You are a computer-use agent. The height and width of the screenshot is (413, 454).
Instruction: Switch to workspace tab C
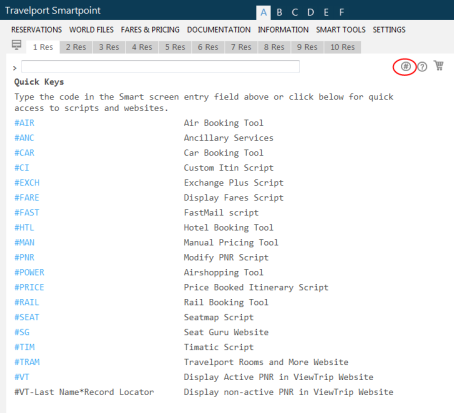[x=295, y=13]
